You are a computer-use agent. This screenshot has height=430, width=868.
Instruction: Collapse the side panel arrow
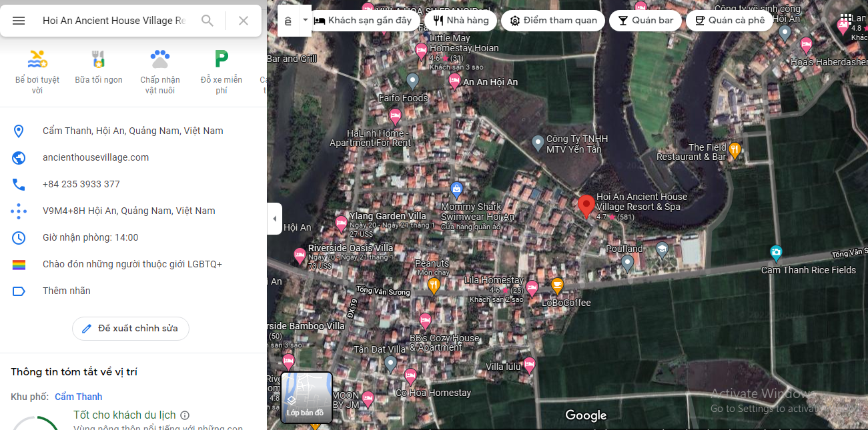coord(274,219)
